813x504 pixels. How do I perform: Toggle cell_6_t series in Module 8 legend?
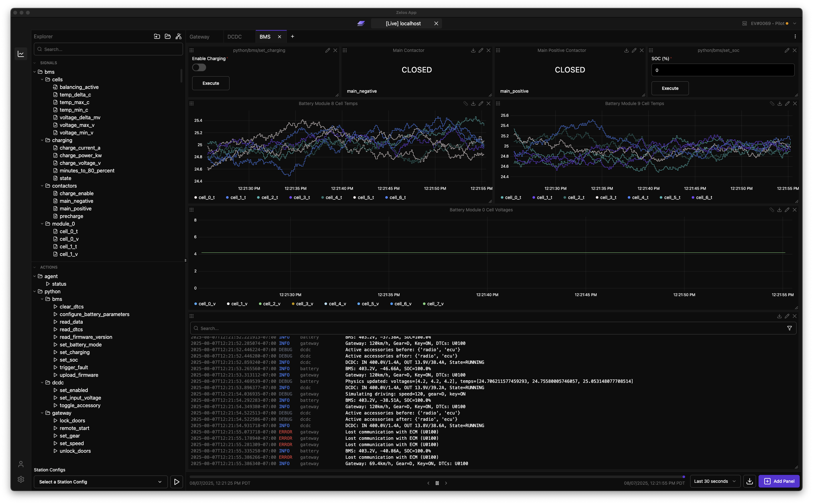tap(395, 198)
